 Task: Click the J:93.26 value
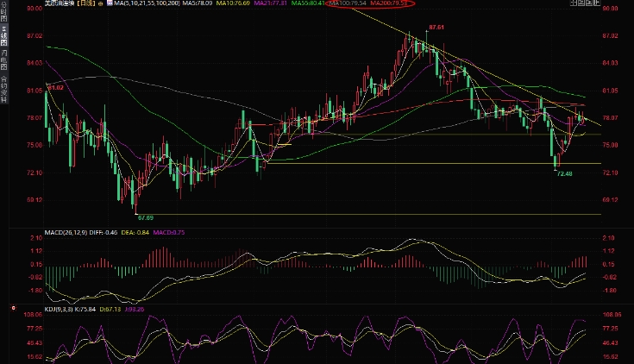click(x=135, y=310)
